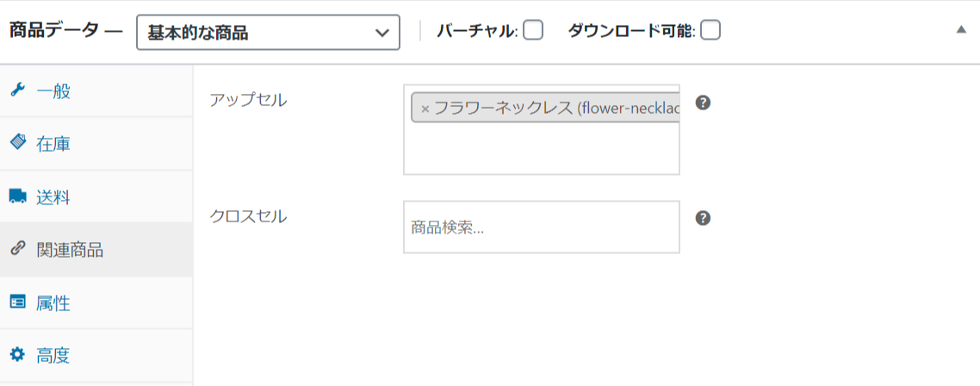This screenshot has height=386, width=980.
Task: Click the list icon beside 属性
Action: click(17, 302)
